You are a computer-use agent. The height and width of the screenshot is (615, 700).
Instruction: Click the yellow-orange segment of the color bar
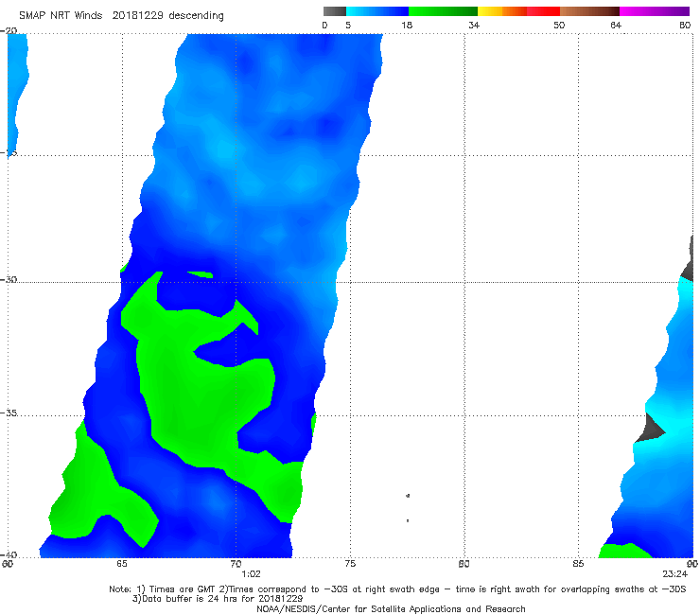tap(502, 11)
